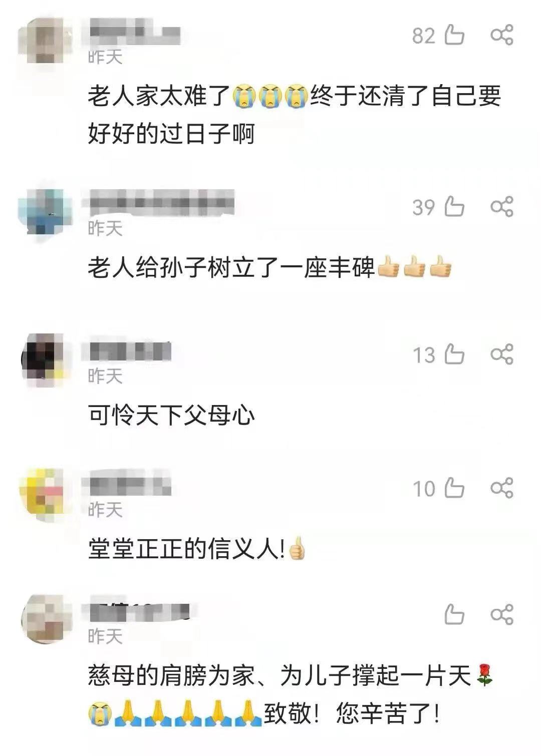Share the comment '老人家太难了'
Image resolution: width=541 pixels, height=756 pixels.
point(502,35)
